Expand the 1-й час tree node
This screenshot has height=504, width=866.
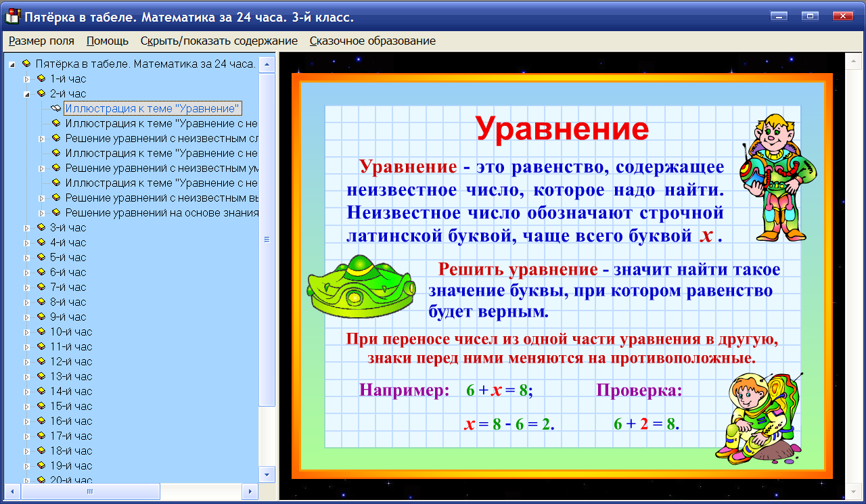(x=26, y=78)
